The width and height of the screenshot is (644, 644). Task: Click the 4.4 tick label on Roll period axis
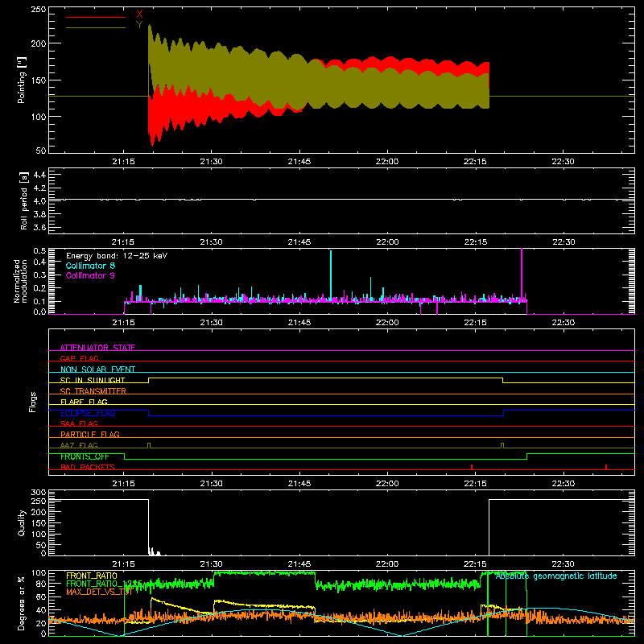39,175
